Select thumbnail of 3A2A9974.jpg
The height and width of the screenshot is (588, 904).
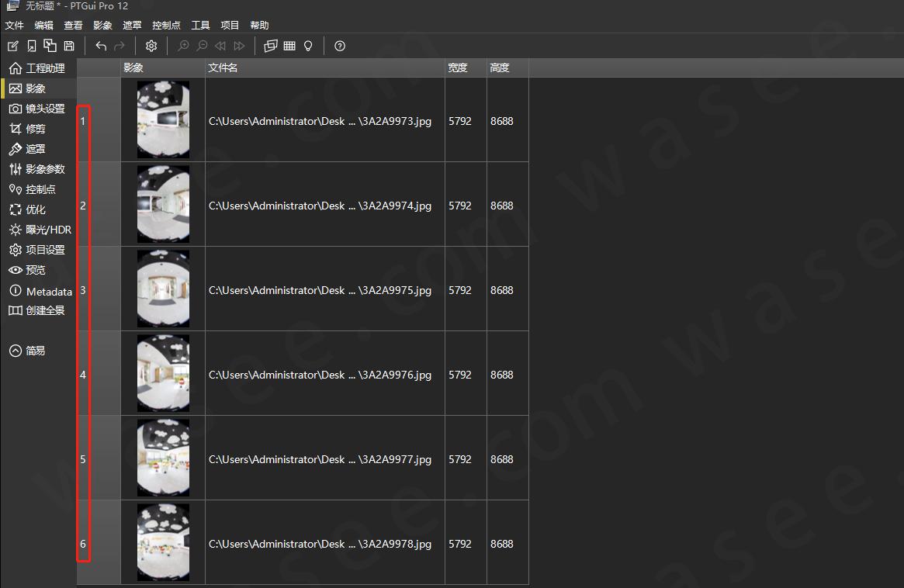pos(163,204)
